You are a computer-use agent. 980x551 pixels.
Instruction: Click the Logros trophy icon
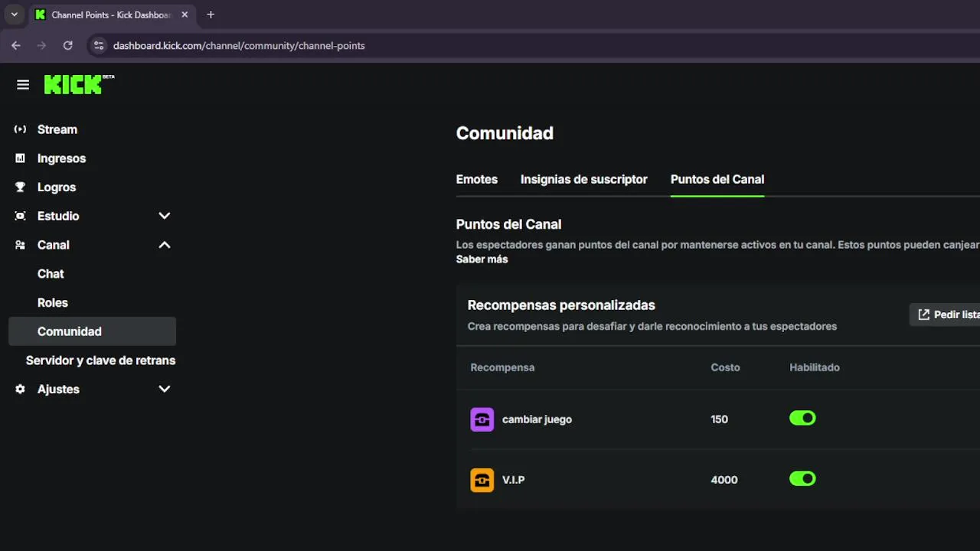click(21, 187)
